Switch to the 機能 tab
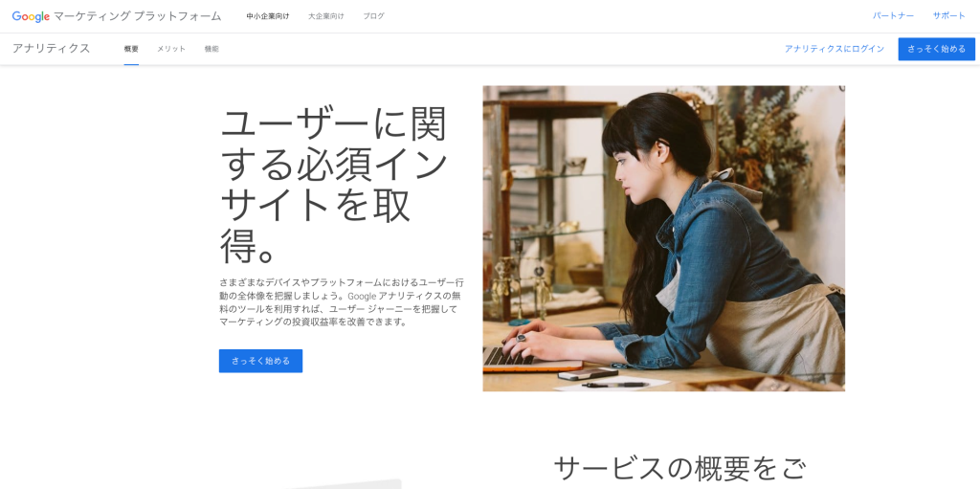 [x=212, y=49]
